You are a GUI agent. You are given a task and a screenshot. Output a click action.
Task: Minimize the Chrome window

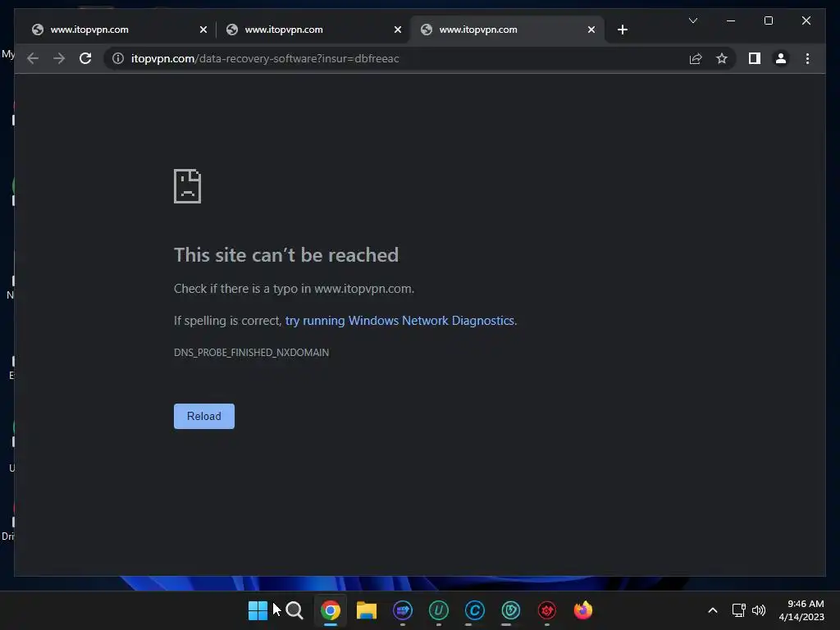tap(731, 21)
